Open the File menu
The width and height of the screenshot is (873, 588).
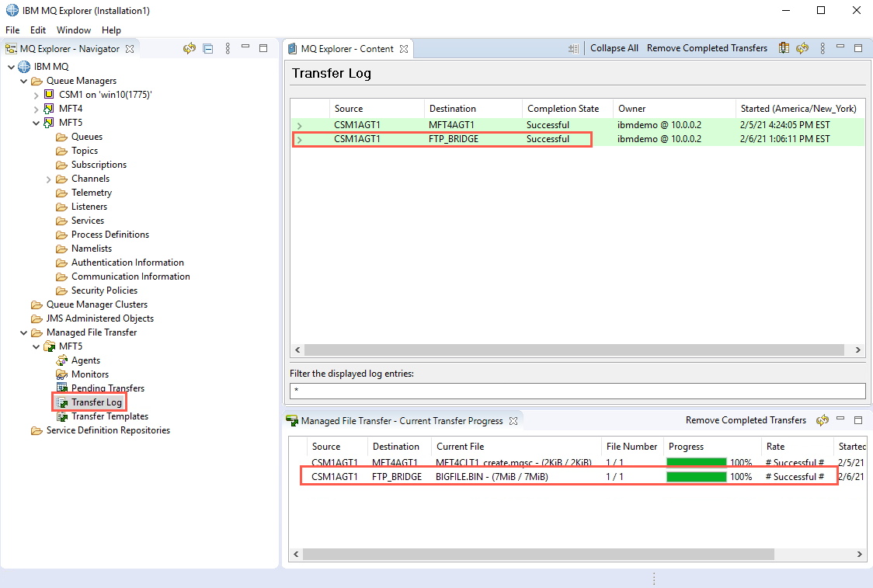12,30
